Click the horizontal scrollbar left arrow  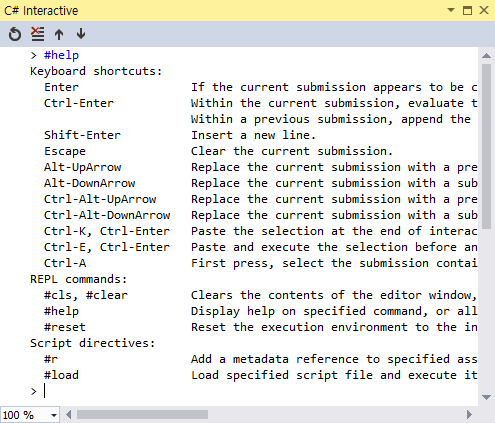[69, 415]
